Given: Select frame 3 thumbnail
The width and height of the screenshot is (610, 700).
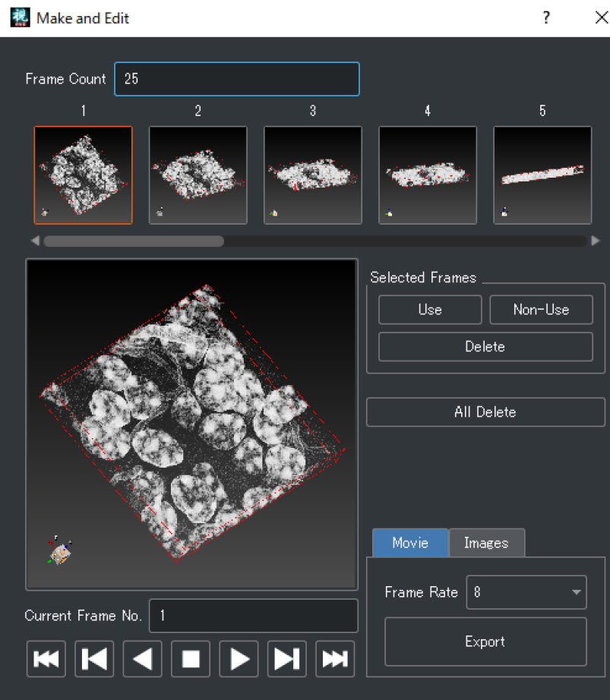Looking at the screenshot, I should pyautogui.click(x=312, y=175).
